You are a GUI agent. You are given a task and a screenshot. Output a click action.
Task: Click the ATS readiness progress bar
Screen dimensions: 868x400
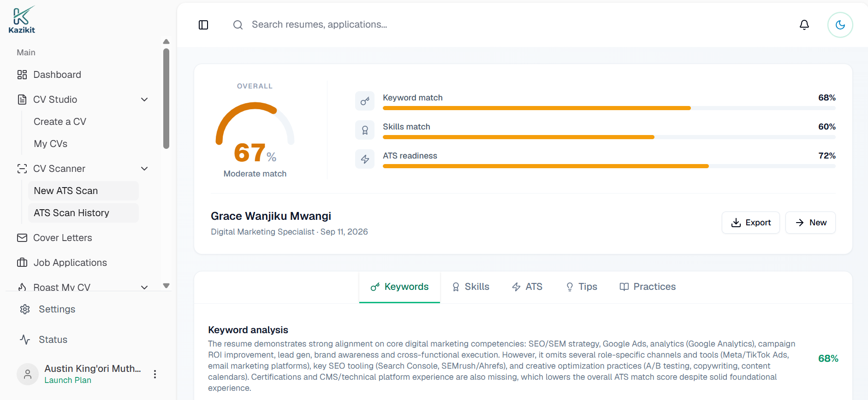pos(609,166)
